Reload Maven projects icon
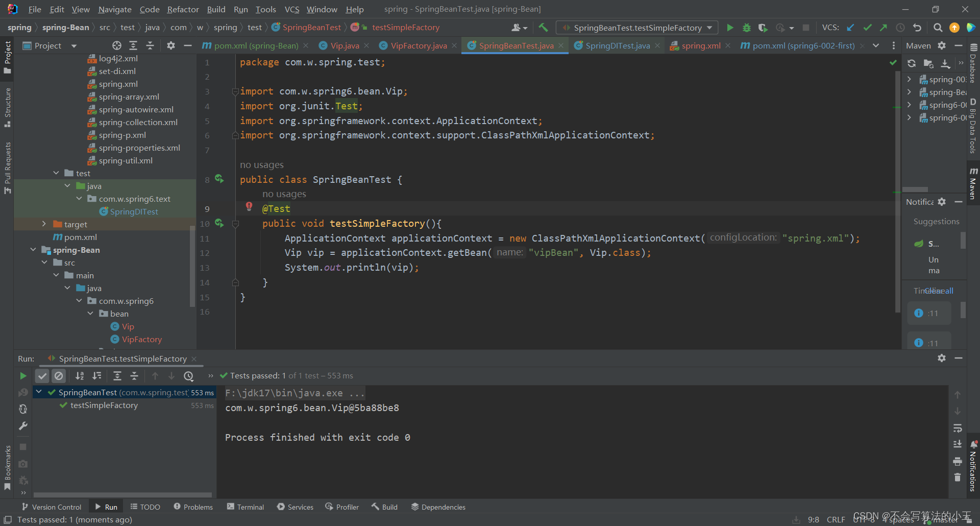 click(x=912, y=63)
